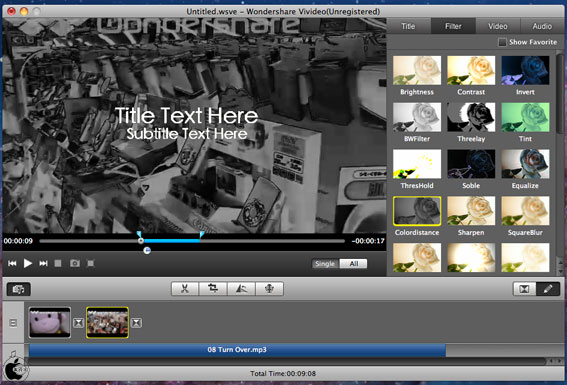
Task: Click the Title Text Here overlay
Action: click(187, 116)
